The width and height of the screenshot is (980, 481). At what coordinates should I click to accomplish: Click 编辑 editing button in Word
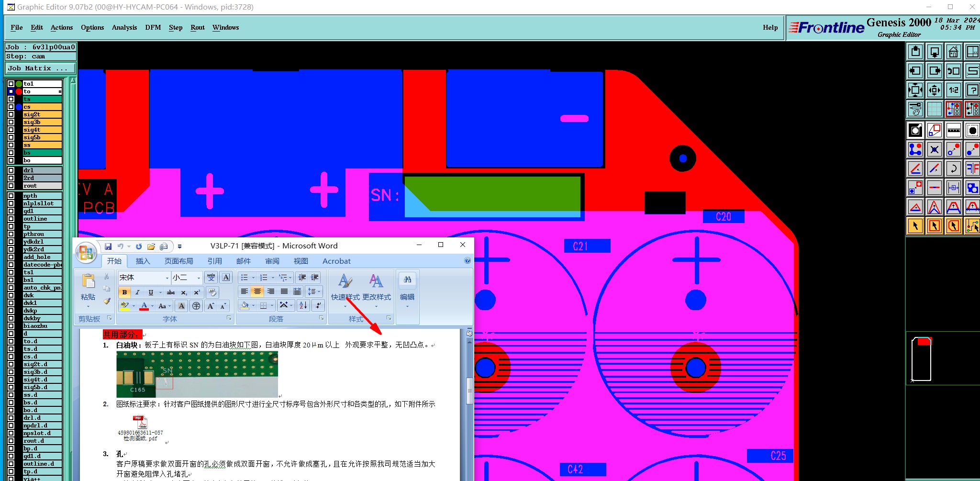(x=407, y=290)
